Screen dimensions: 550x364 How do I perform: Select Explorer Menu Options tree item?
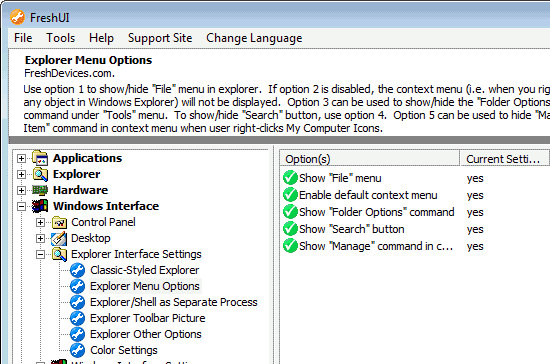(145, 286)
